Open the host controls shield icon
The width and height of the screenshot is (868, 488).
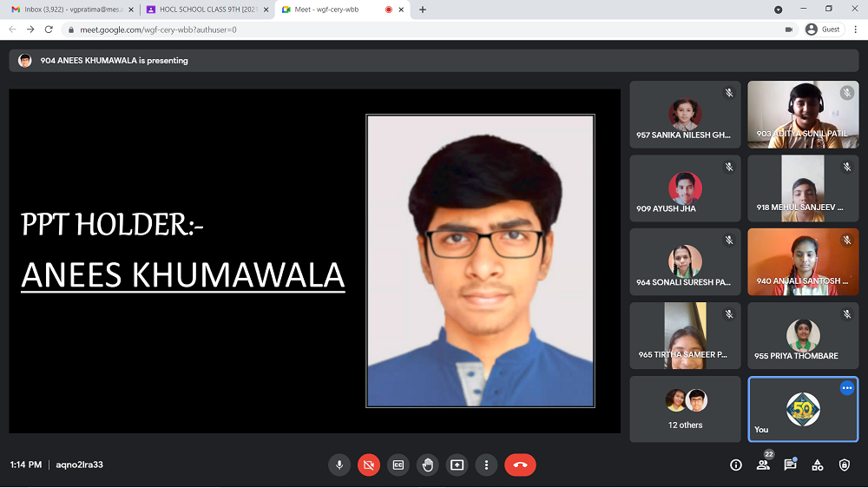click(845, 465)
